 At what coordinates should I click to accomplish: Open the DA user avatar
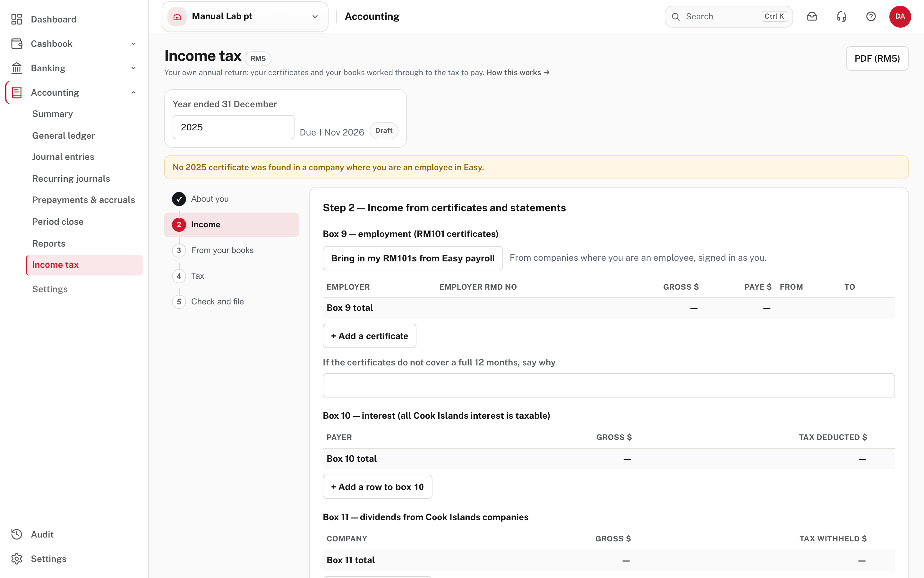(900, 16)
